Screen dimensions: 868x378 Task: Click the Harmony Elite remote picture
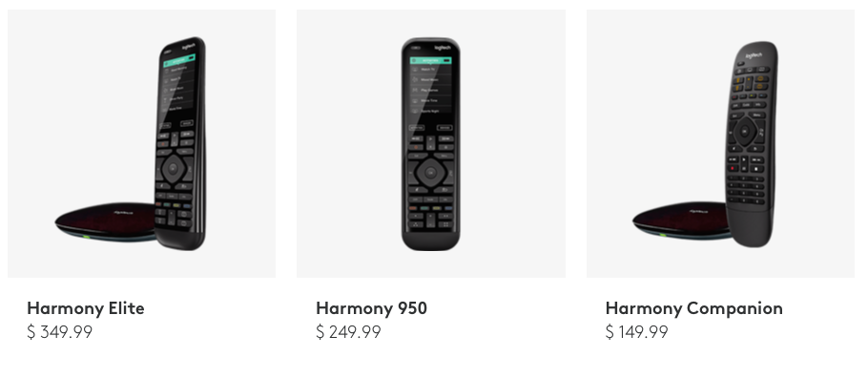(x=180, y=143)
